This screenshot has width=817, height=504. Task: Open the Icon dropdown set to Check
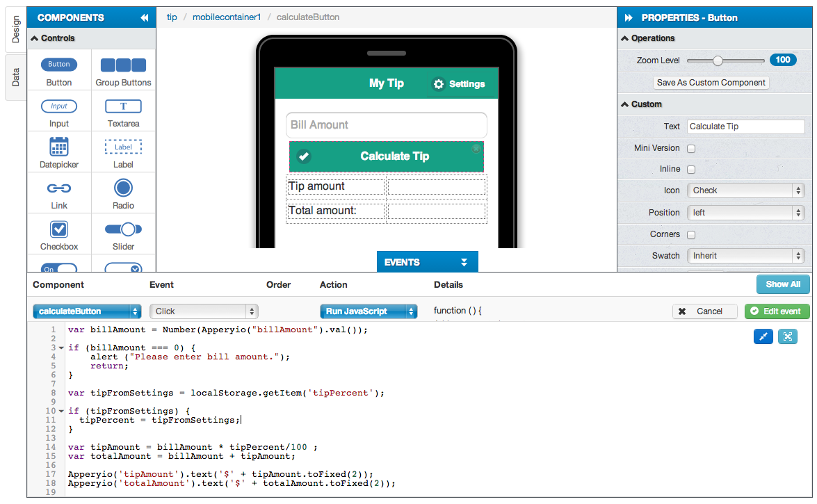coord(745,190)
